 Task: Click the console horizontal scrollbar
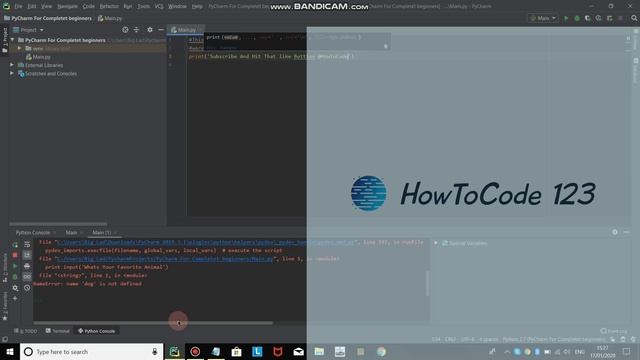(153, 323)
